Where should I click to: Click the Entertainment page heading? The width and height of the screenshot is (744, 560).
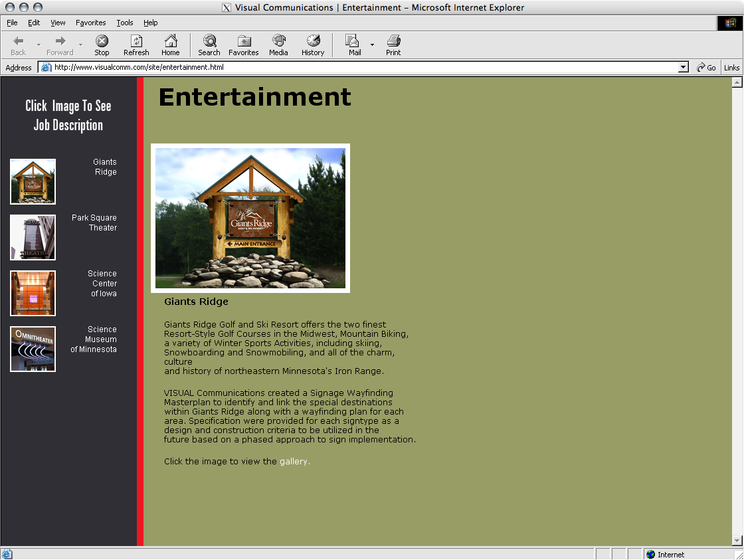pyautogui.click(x=255, y=97)
